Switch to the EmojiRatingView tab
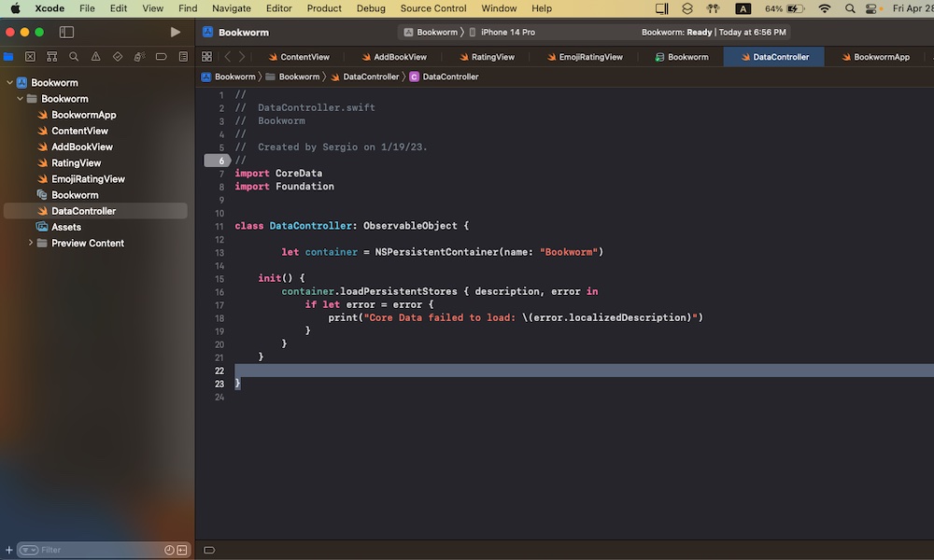Image resolution: width=934 pixels, height=560 pixels. [x=590, y=57]
